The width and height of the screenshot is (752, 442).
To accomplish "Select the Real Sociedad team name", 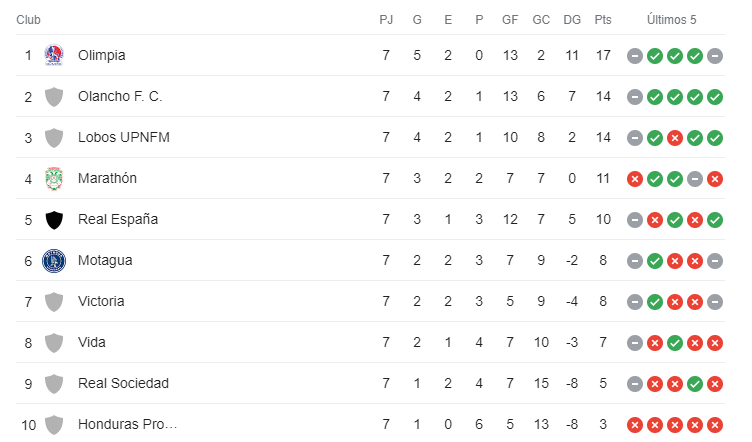I will point(123,384).
